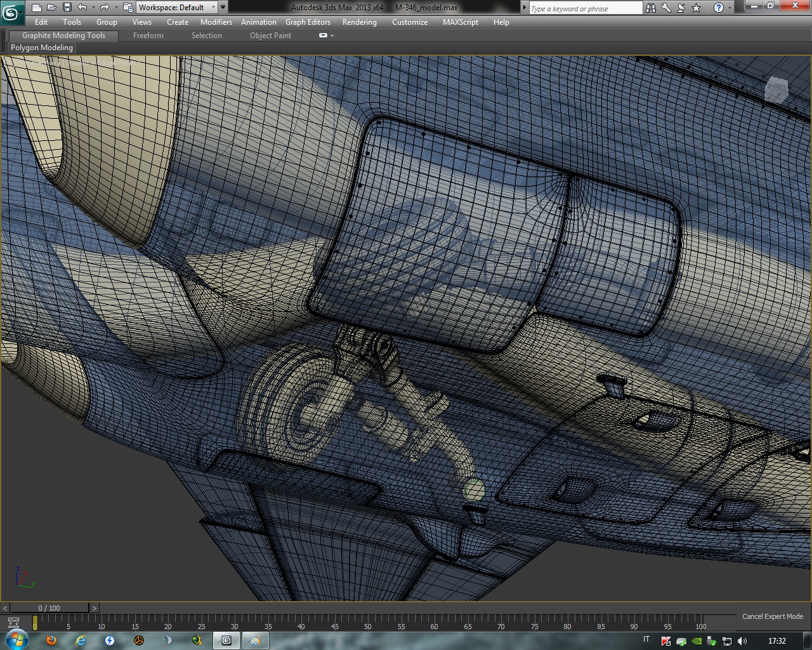This screenshot has height=650, width=812.
Task: Create a new scene with the New icon
Action: [37, 8]
